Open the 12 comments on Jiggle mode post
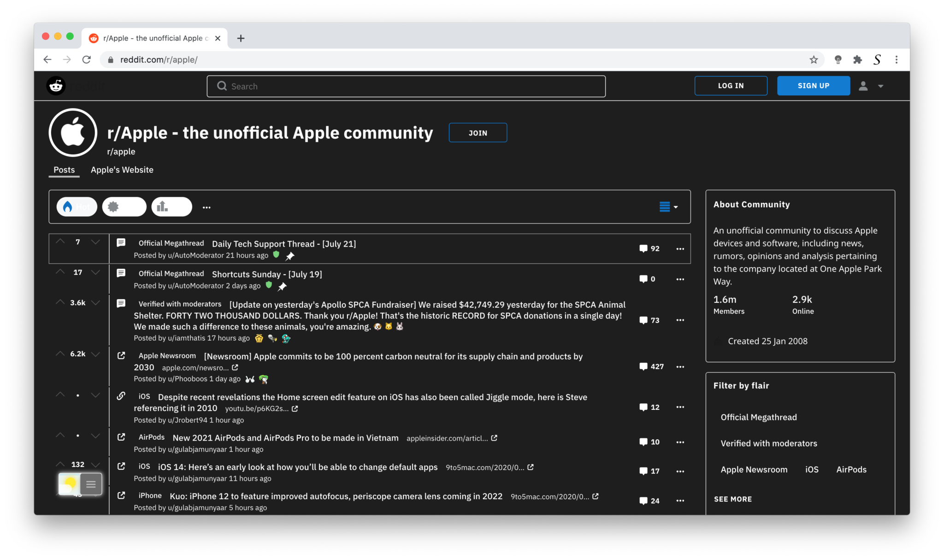The width and height of the screenshot is (944, 560). (649, 407)
